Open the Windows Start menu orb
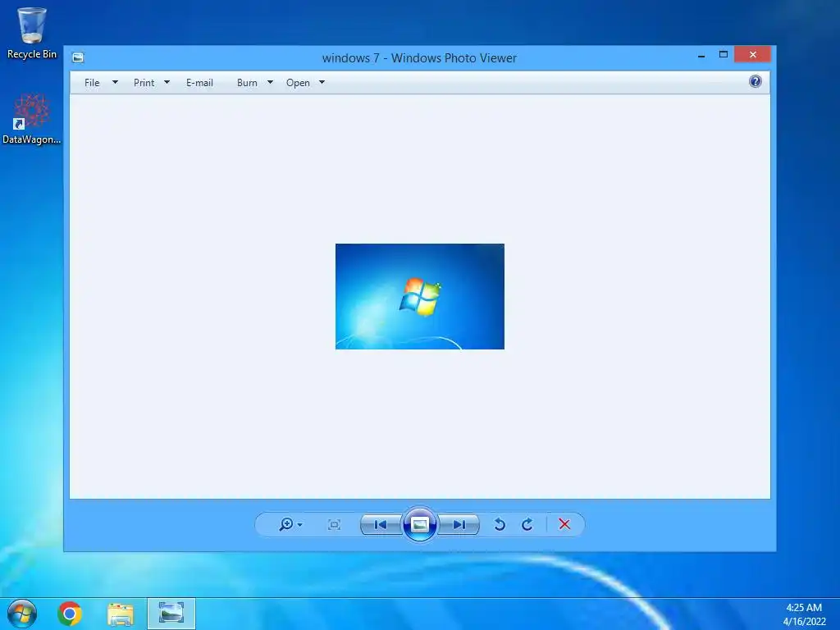 [x=22, y=614]
